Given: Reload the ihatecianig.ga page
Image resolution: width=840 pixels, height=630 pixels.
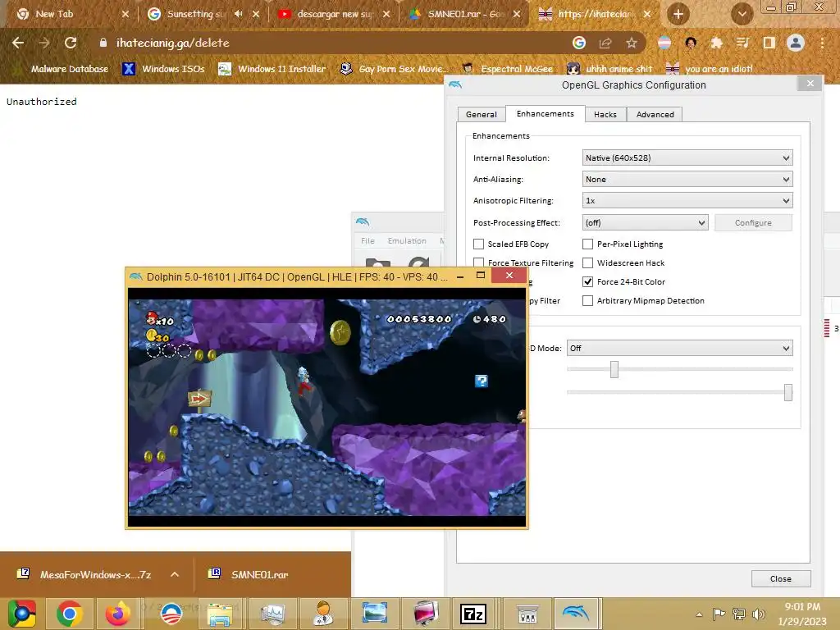Looking at the screenshot, I should [x=71, y=43].
